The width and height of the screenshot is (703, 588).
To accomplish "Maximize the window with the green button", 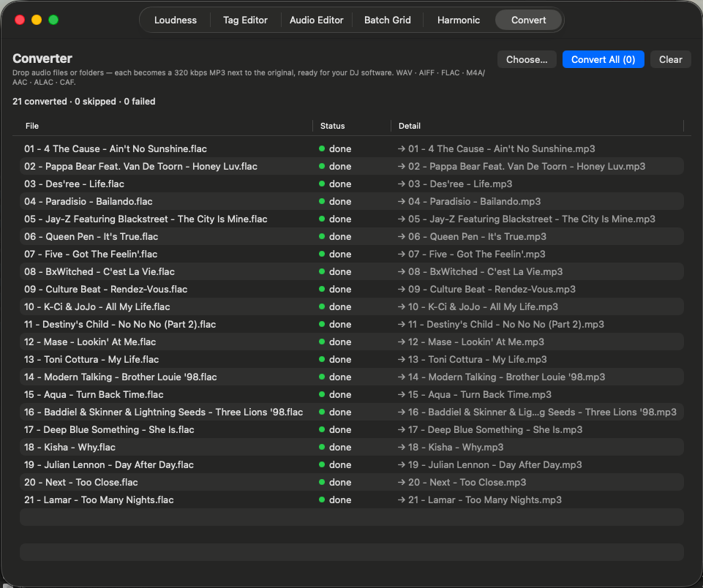I will [53, 20].
